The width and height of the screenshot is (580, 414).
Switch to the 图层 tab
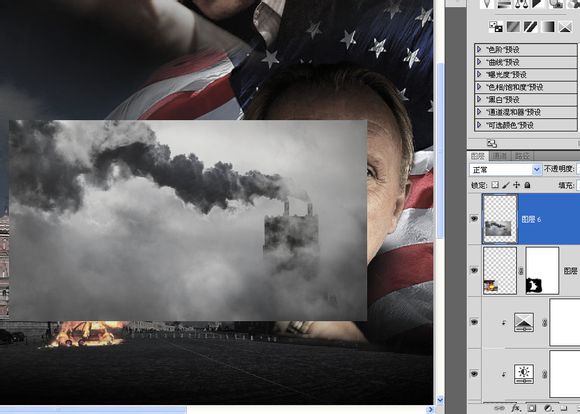click(478, 156)
